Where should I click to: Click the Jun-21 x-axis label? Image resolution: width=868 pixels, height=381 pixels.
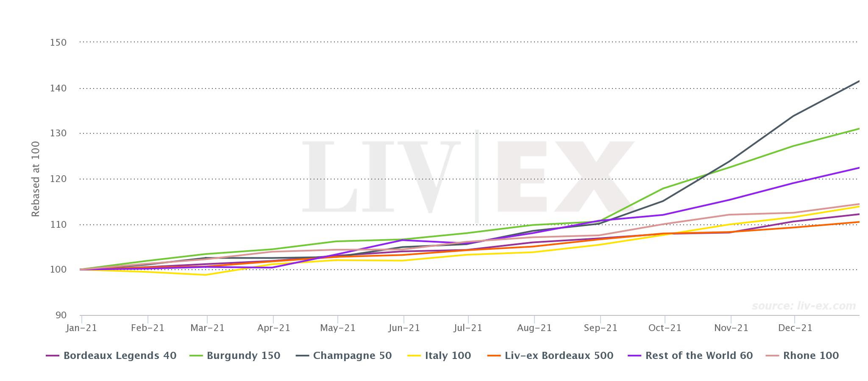(403, 328)
